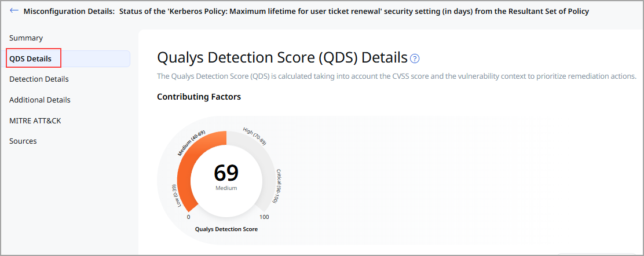Click the score value 69 in gauge

(x=226, y=173)
